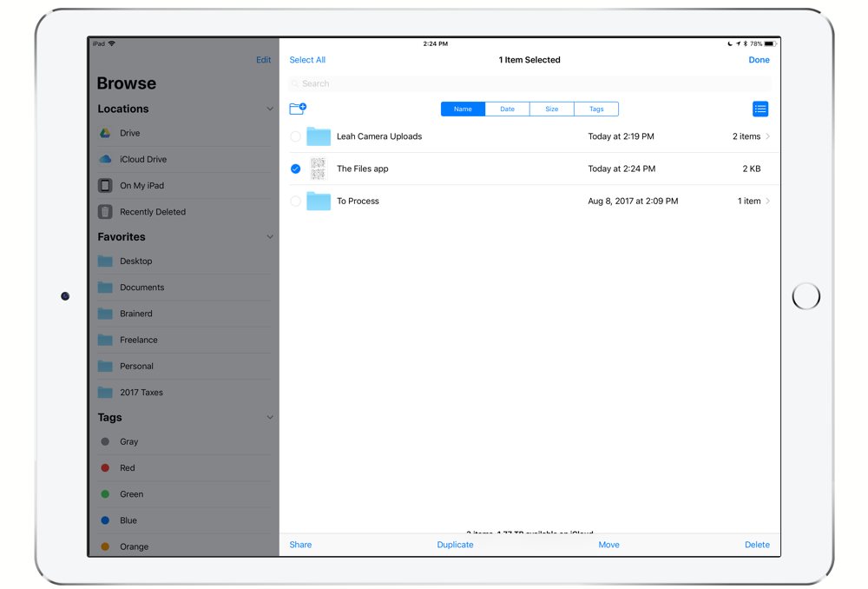Open the Leah Camera Uploads folder

click(x=378, y=136)
